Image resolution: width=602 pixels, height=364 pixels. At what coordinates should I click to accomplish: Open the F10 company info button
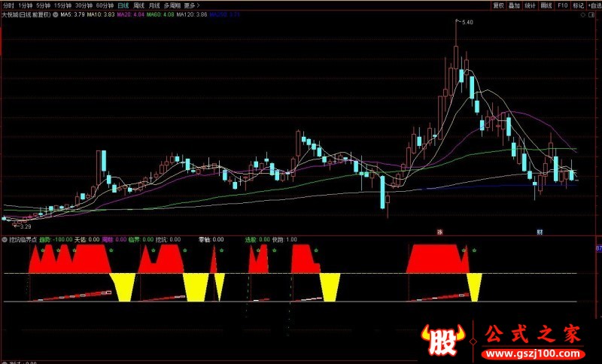(x=562, y=5)
